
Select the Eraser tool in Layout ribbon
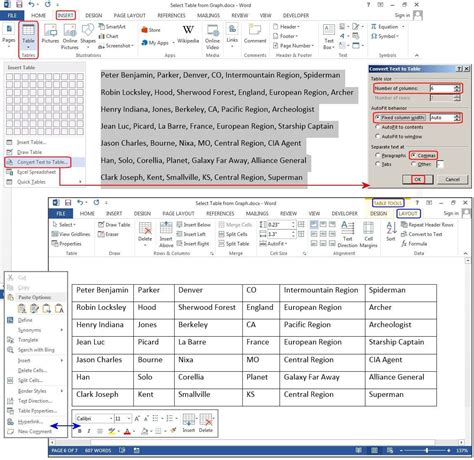[x=108, y=234]
